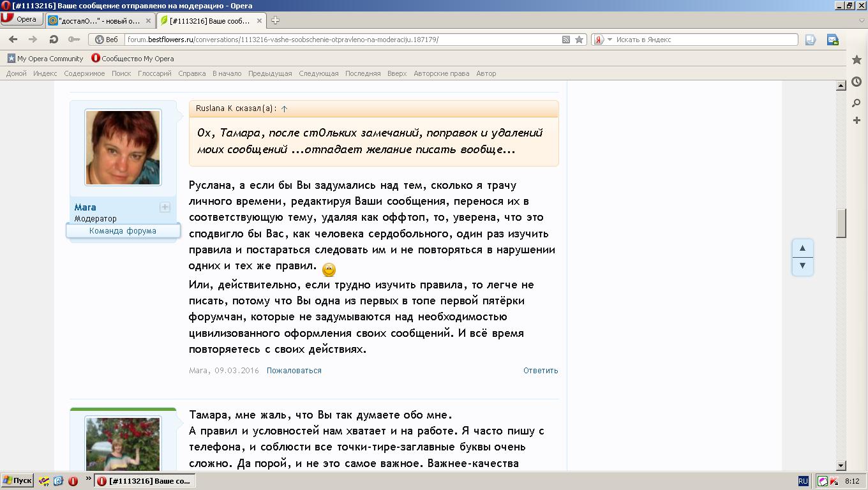
Task: Open the Opera main menu button
Action: (21, 19)
